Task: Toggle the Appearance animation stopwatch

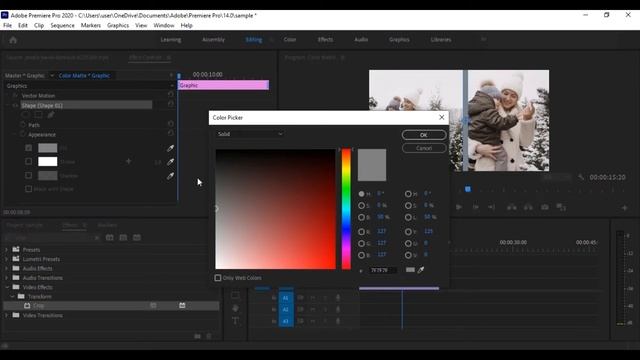Action: (23, 134)
